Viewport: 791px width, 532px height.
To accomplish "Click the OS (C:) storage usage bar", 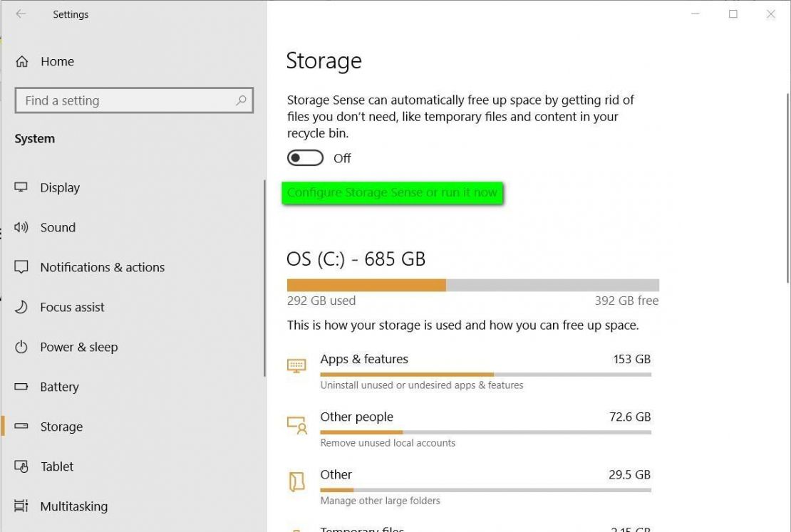I will pyautogui.click(x=472, y=284).
